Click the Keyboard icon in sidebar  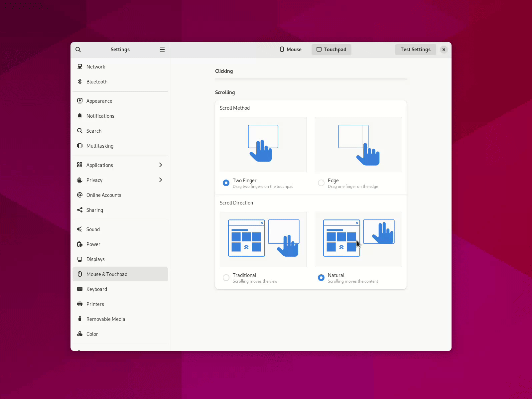(80, 289)
